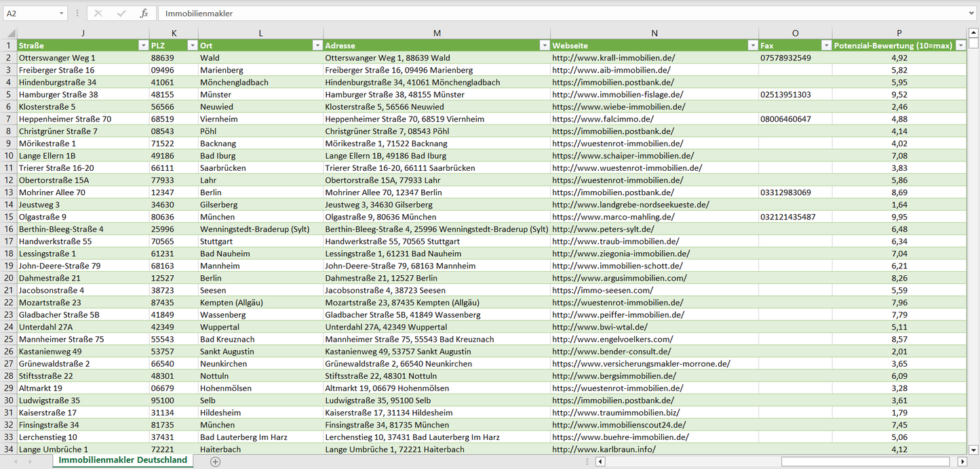Select column M header
Image resolution: width=980 pixels, height=469 pixels.
pyautogui.click(x=437, y=33)
